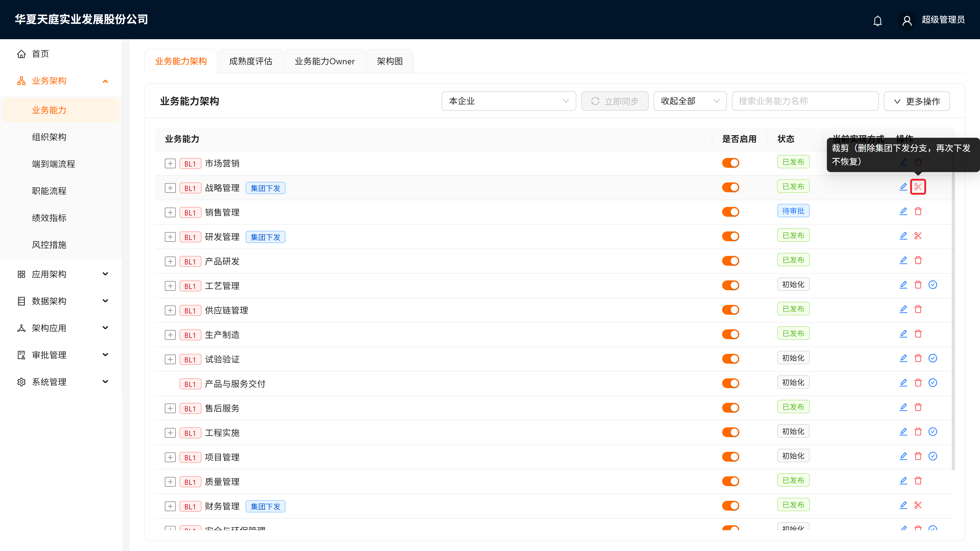Click the check icon for 产品与服务交付

[933, 383]
